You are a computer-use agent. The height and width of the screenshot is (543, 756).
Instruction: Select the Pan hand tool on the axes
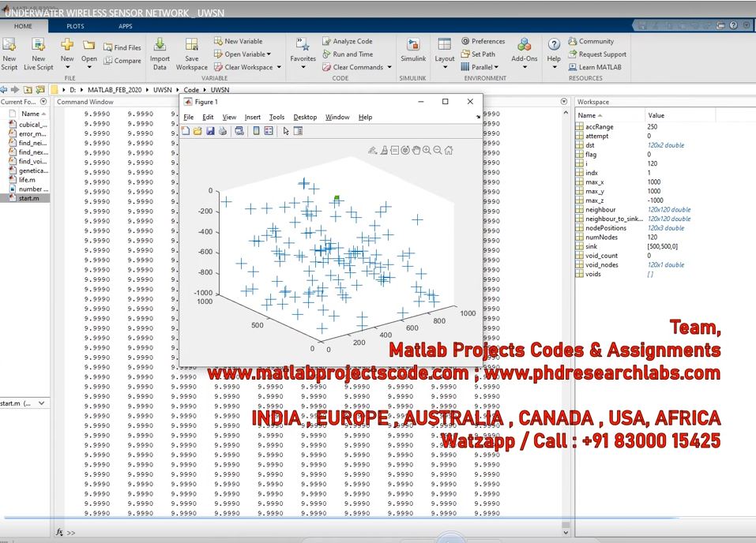point(416,150)
